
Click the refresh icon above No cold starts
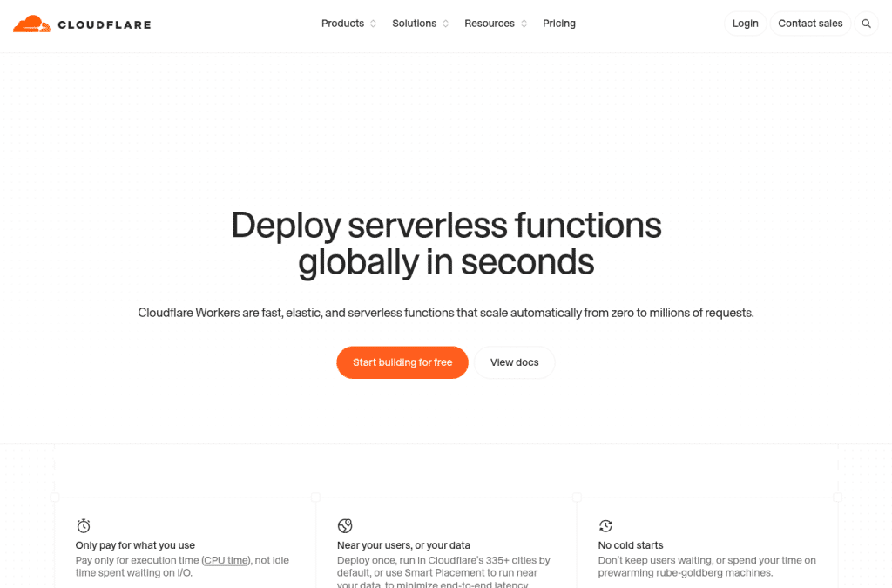click(606, 525)
